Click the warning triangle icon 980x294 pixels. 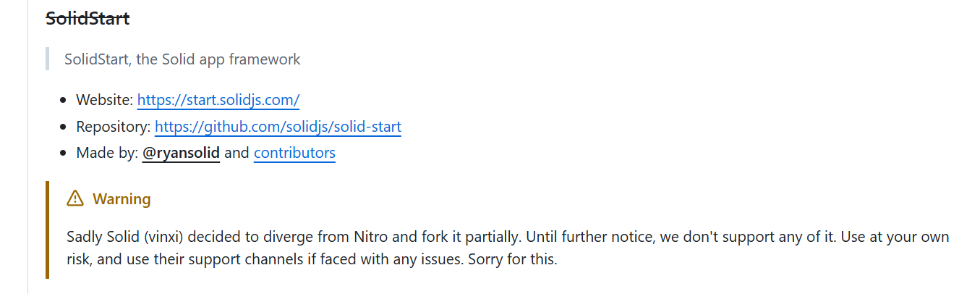point(74,198)
